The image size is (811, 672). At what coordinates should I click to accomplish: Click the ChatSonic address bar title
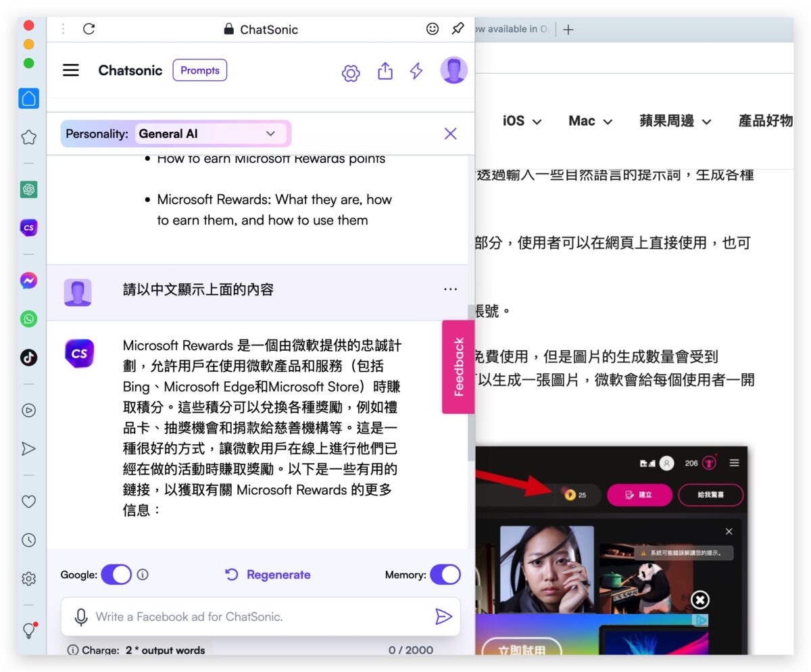point(261,29)
